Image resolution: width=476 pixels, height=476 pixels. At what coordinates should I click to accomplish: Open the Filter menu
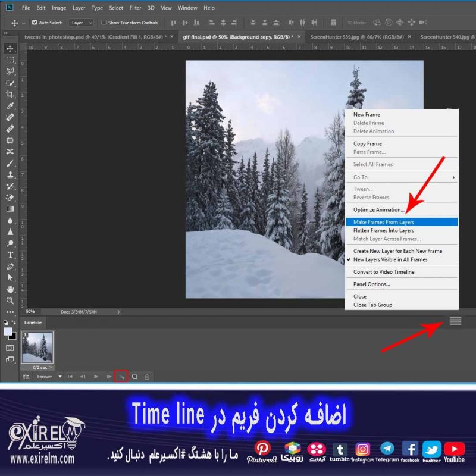click(135, 8)
